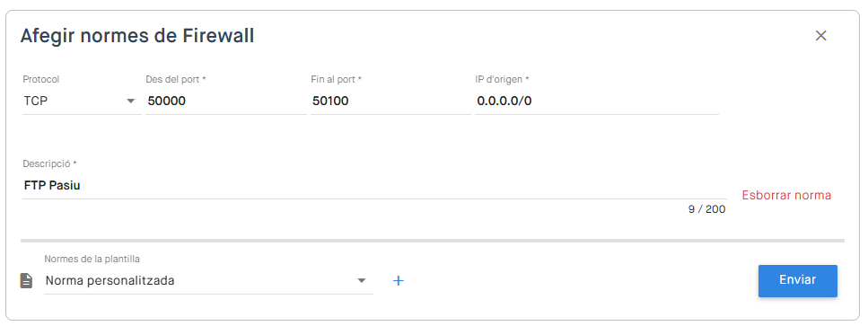The image size is (868, 326).
Task: Click the Normes de la plantilla label
Action: [x=92, y=259]
